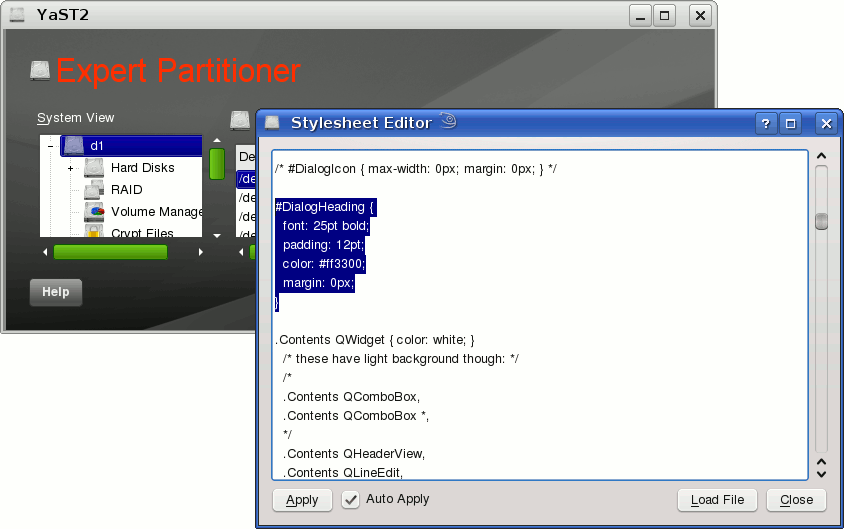Click the '.Contents QComboBox *,' line
Image resolution: width=844 pixels, height=529 pixels.
(356, 416)
